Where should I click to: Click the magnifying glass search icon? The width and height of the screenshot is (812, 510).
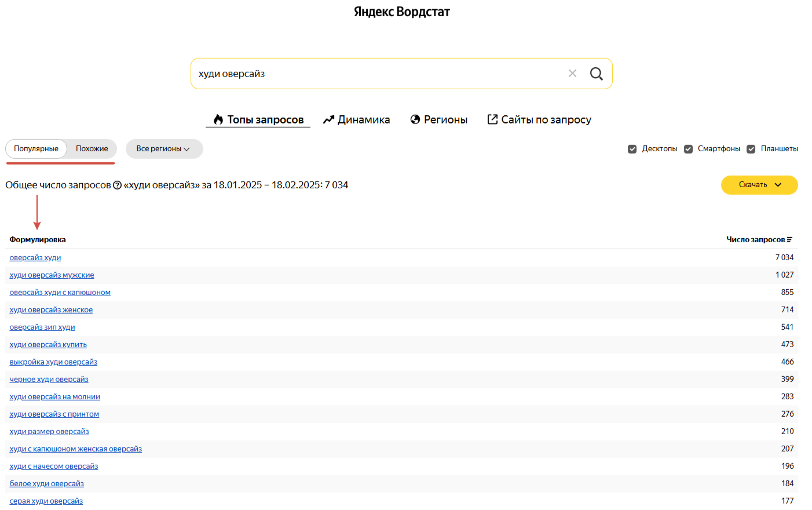click(596, 74)
